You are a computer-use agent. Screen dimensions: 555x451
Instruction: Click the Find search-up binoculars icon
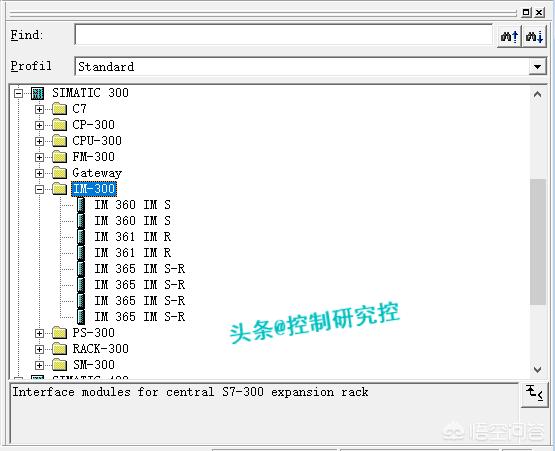click(x=509, y=36)
